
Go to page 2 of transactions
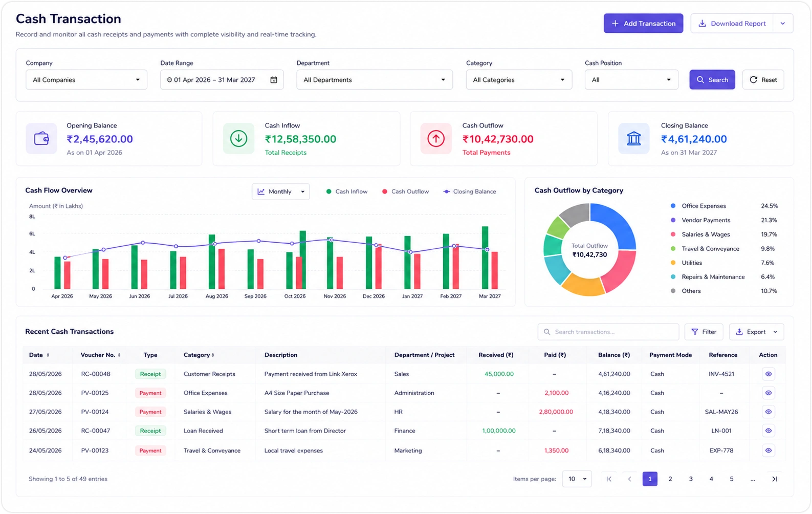tap(670, 479)
